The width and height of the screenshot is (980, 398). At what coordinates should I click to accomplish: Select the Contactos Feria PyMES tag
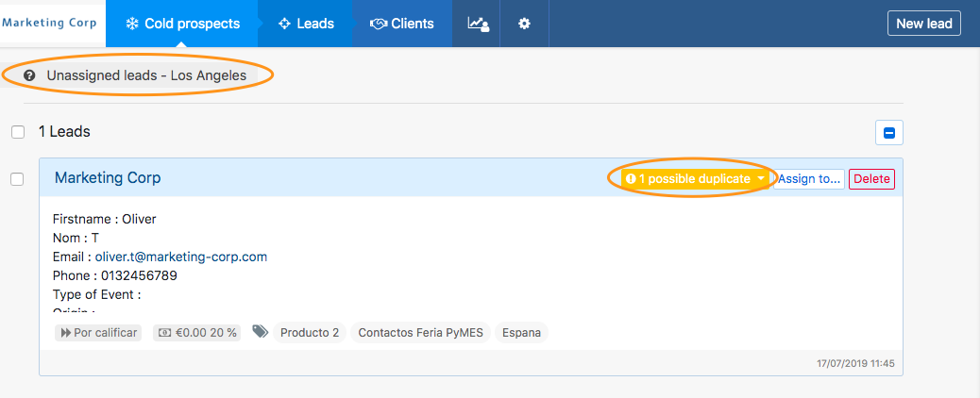[421, 332]
